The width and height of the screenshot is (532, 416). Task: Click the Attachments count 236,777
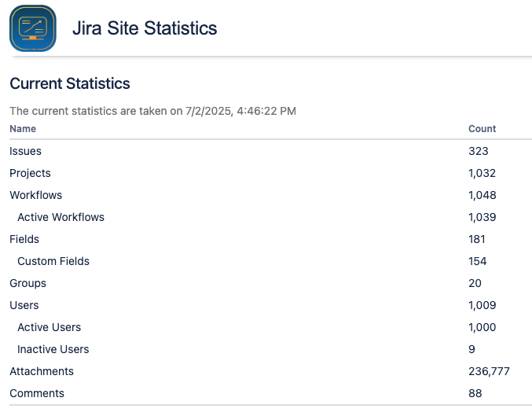pos(489,371)
